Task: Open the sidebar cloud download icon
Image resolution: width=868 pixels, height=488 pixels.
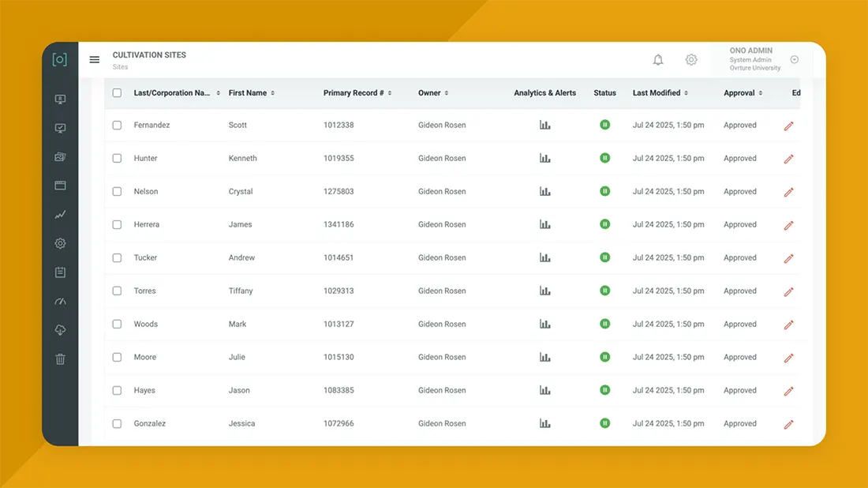Action: [x=60, y=330]
